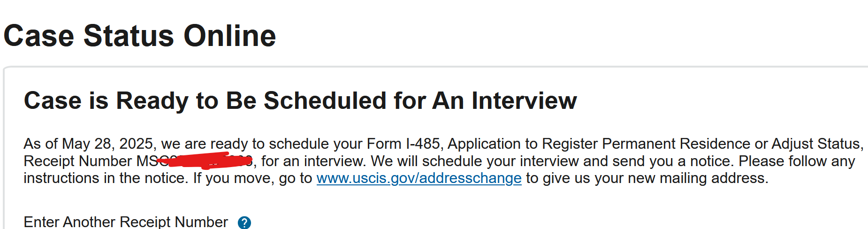Click the Form I-485 text

click(403, 144)
